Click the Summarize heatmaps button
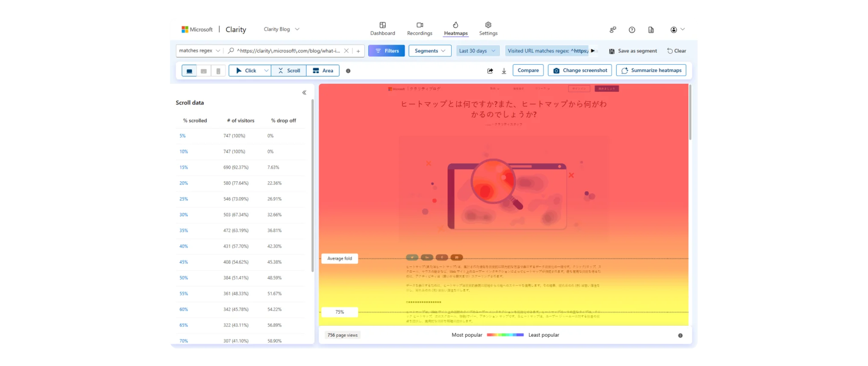This screenshot has height=366, width=868. click(x=651, y=71)
